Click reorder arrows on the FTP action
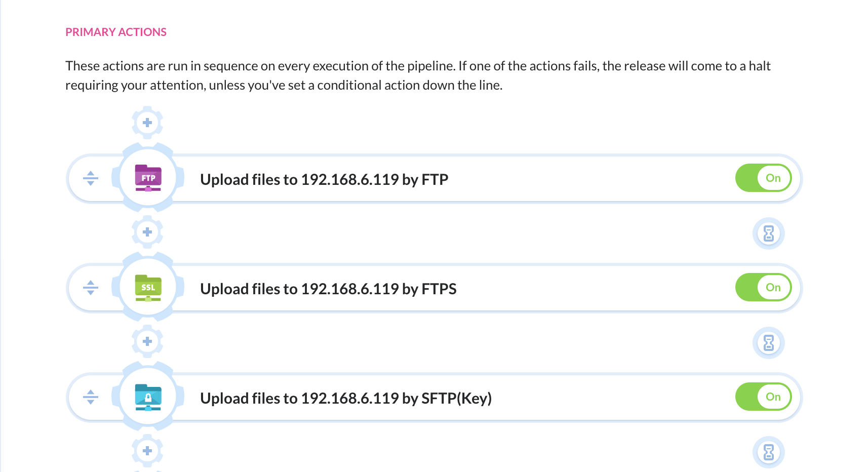This screenshot has width=868, height=472. click(91, 178)
